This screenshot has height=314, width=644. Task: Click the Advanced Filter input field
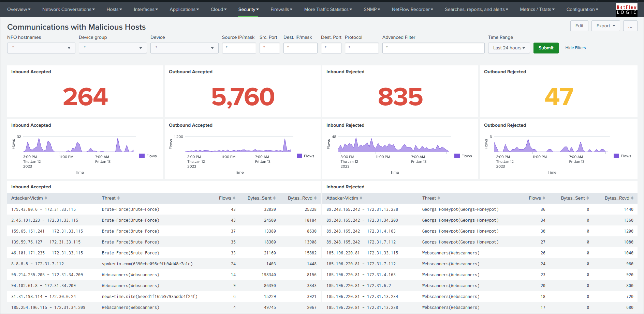pos(433,48)
